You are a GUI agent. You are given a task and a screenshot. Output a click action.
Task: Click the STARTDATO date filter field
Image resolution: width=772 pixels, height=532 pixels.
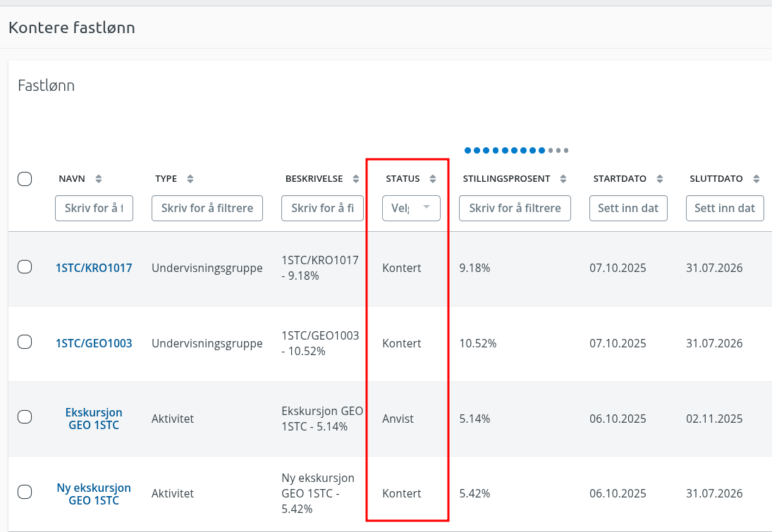click(x=628, y=208)
